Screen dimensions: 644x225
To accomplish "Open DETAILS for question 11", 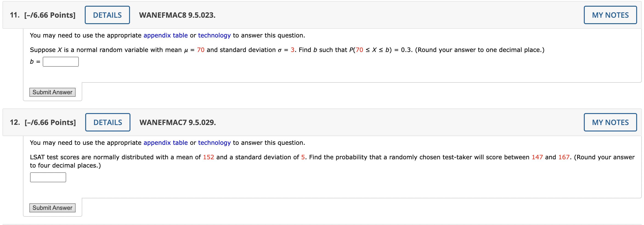I will click(x=107, y=15).
